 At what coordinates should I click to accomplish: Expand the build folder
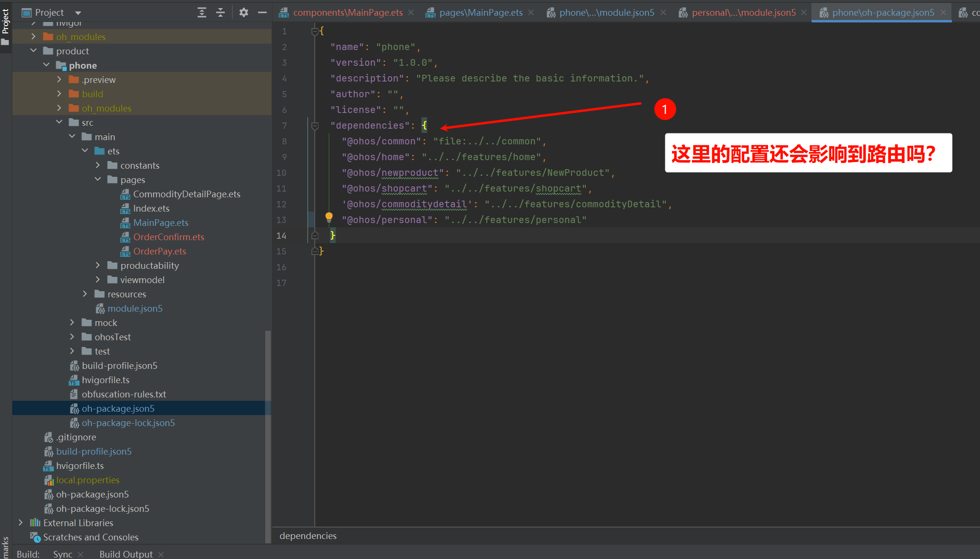pyautogui.click(x=59, y=93)
